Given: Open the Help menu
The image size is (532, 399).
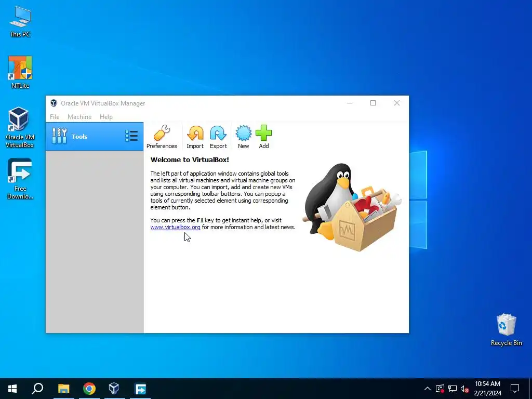Looking at the screenshot, I should (106, 117).
